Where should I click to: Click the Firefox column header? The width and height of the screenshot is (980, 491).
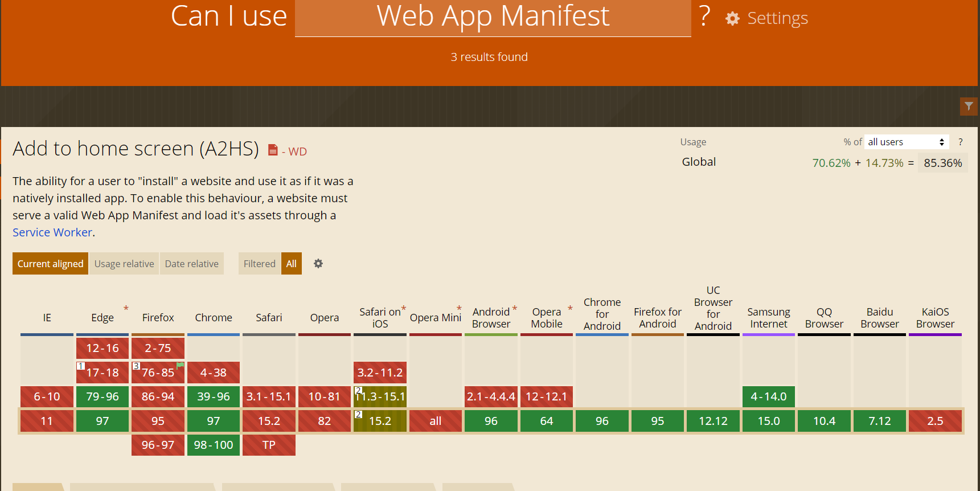tap(158, 318)
